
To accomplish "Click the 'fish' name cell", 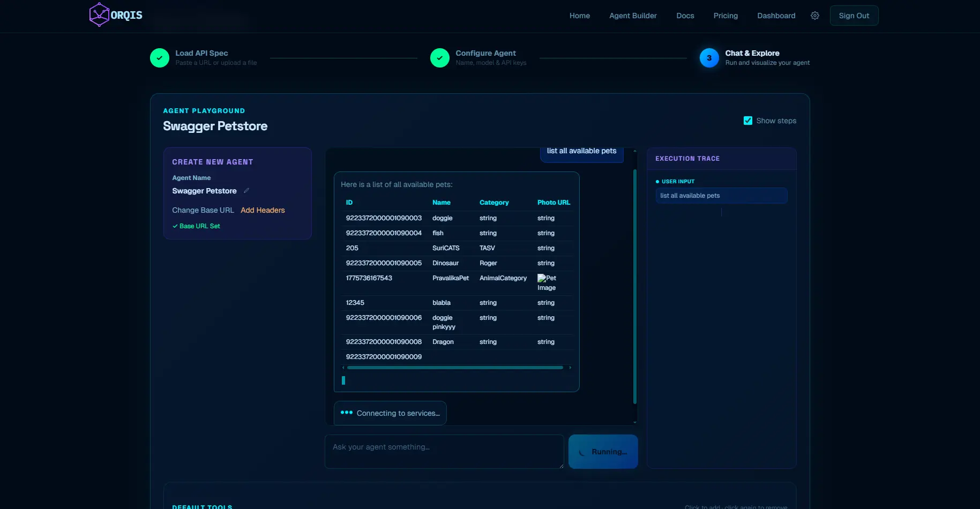I will point(438,233).
